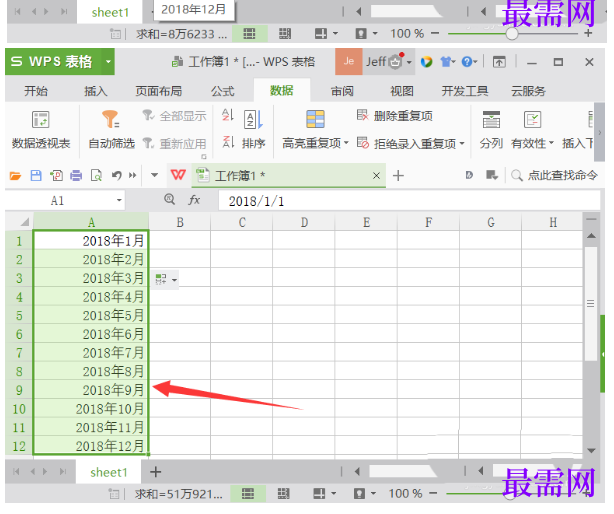Image resolution: width=614 pixels, height=514 pixels.
Task: Add a new document tab with plus
Action: point(398,175)
